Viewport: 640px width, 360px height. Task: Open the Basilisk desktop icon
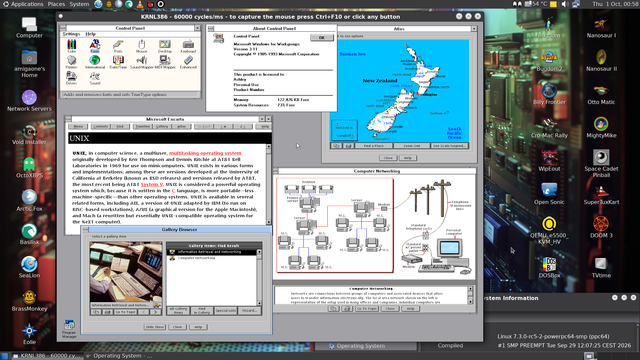pyautogui.click(x=29, y=234)
